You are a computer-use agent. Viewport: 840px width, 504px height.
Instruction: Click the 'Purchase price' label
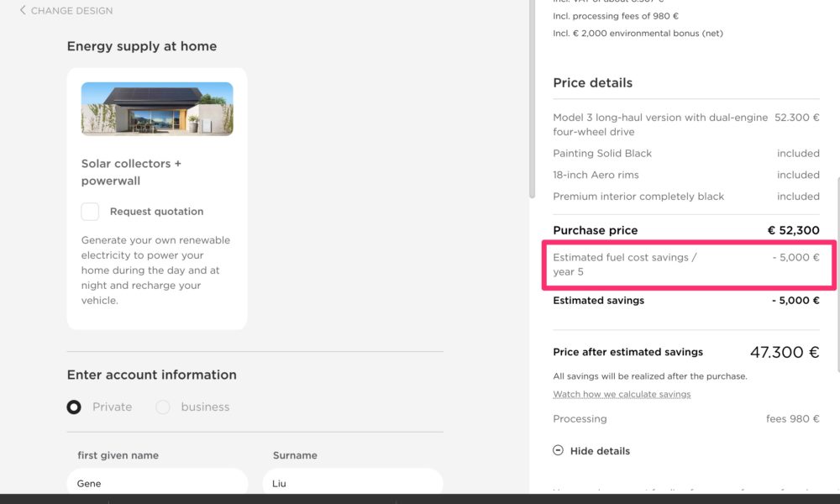596,230
